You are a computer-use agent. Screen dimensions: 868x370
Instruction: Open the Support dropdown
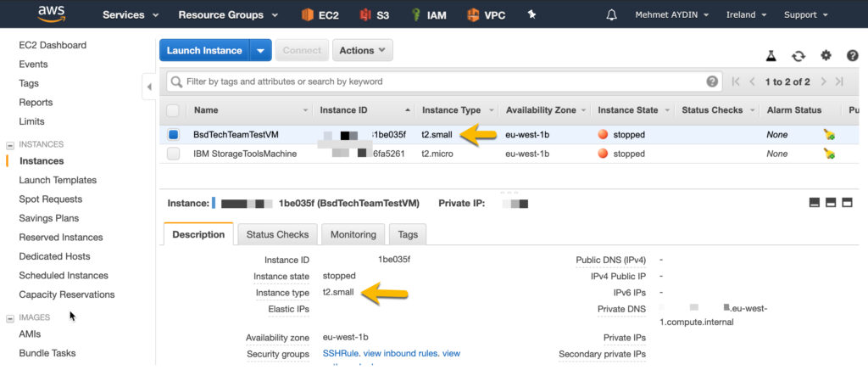click(806, 15)
